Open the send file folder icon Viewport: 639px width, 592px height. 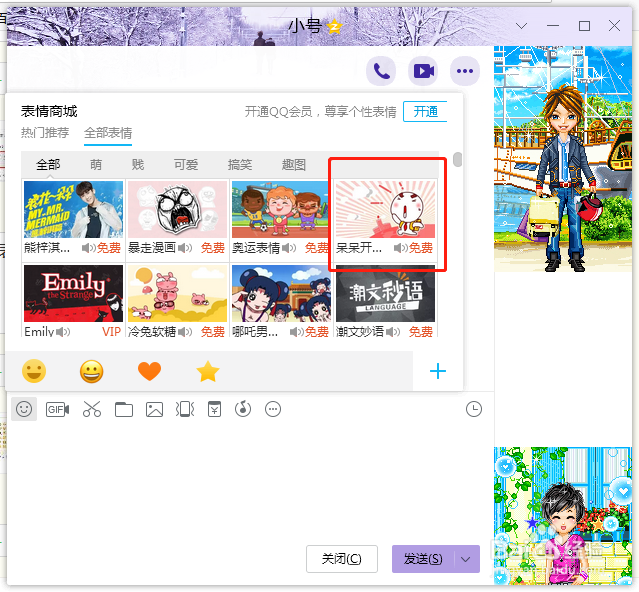tap(123, 409)
